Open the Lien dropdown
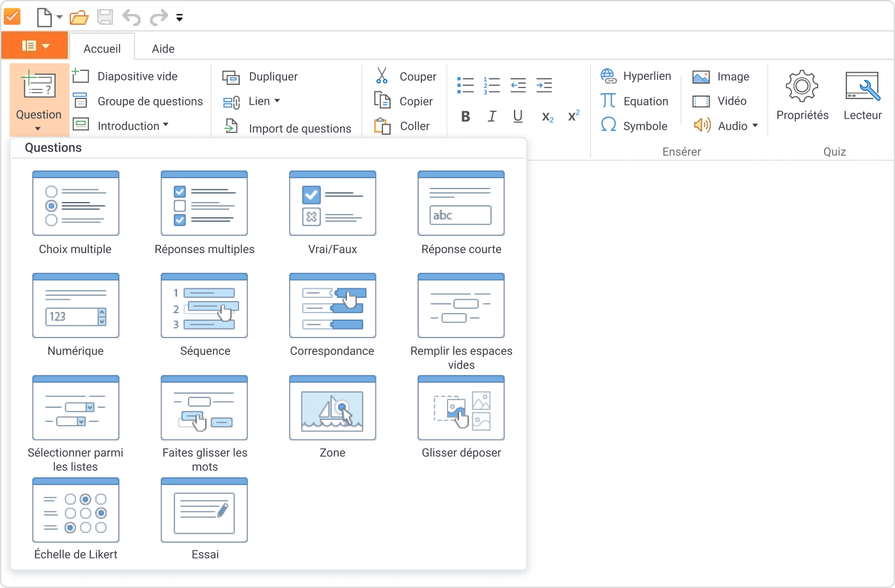Screen dimensions: 895x588 pyautogui.click(x=252, y=101)
